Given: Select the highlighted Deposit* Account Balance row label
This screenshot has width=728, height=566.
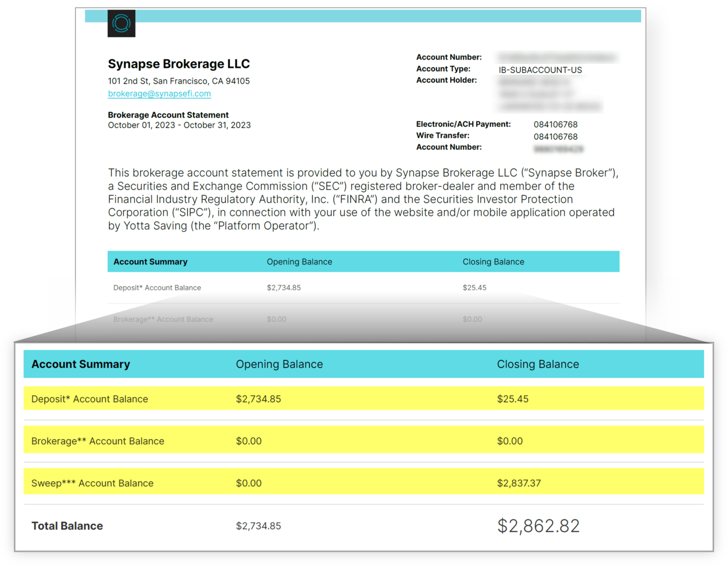Looking at the screenshot, I should 89,399.
